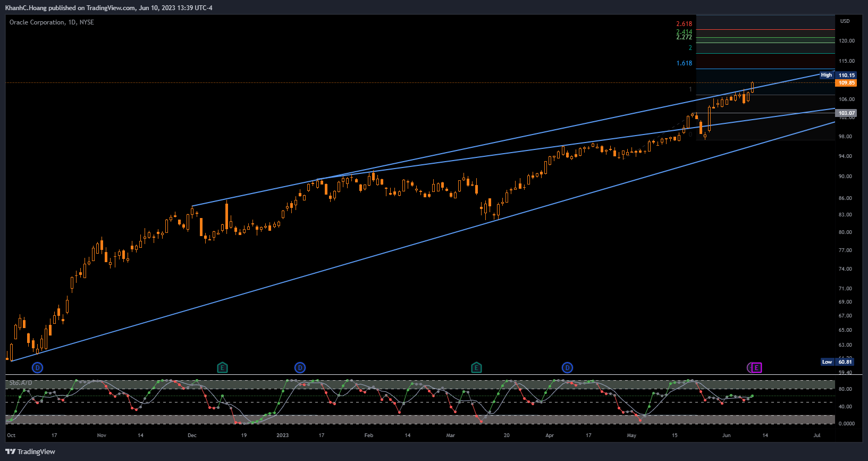This screenshot has width=868, height=461.
Task: Click the orange 109.85 current price label
Action: point(846,83)
